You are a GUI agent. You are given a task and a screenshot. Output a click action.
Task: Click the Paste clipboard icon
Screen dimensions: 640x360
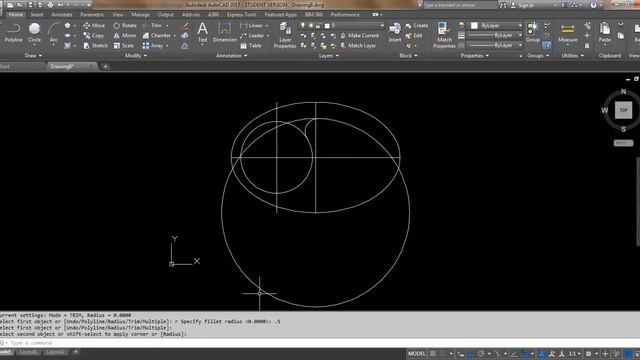click(x=605, y=33)
